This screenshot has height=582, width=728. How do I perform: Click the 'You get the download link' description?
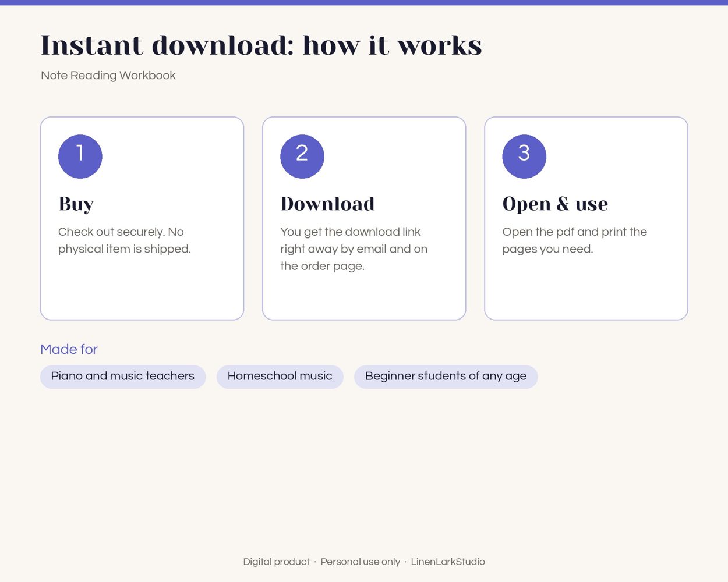click(354, 249)
